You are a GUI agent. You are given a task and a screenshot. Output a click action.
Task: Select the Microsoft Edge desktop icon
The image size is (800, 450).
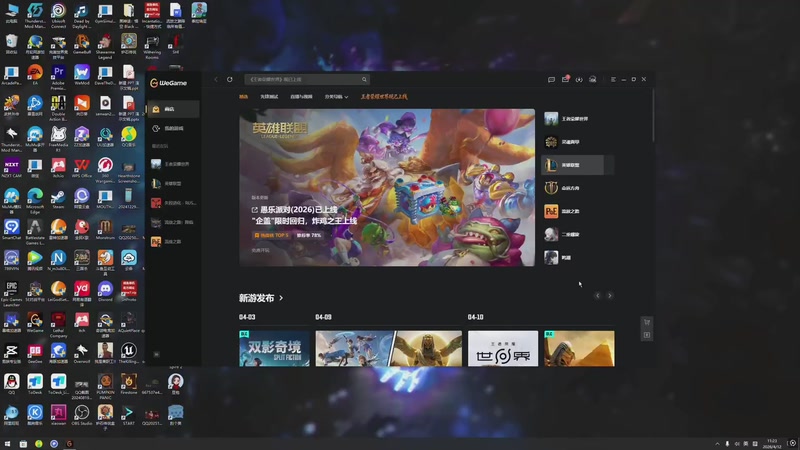click(35, 201)
